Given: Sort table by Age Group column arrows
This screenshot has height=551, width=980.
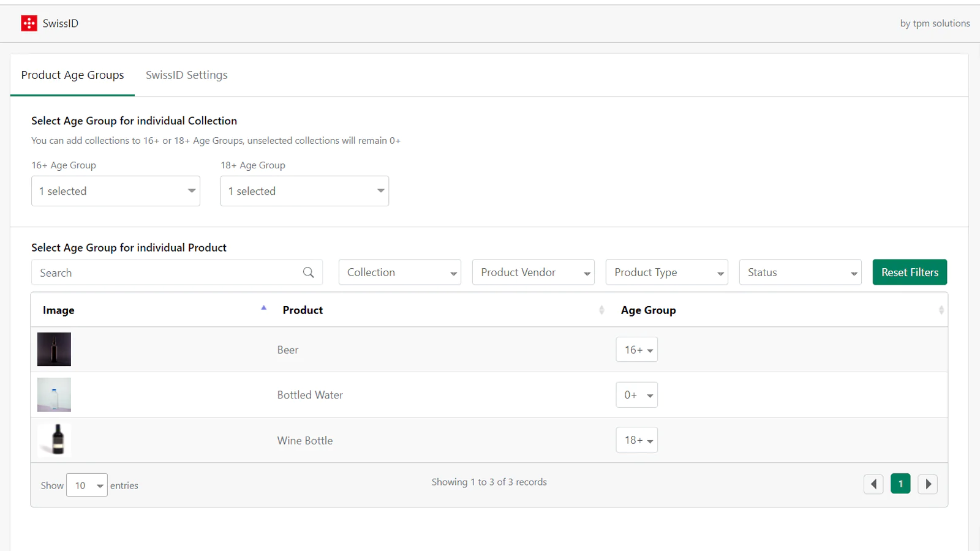Looking at the screenshot, I should point(941,310).
